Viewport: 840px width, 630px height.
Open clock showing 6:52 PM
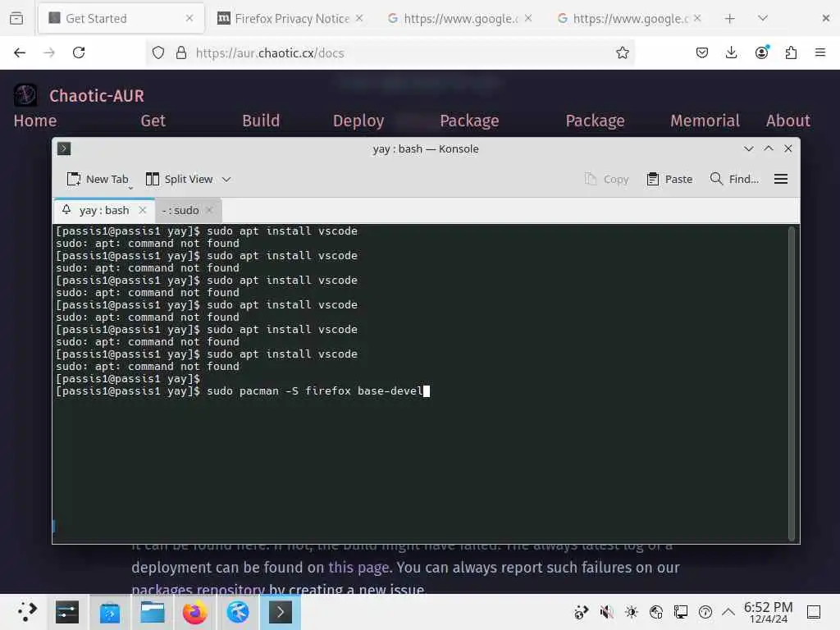[x=768, y=612]
